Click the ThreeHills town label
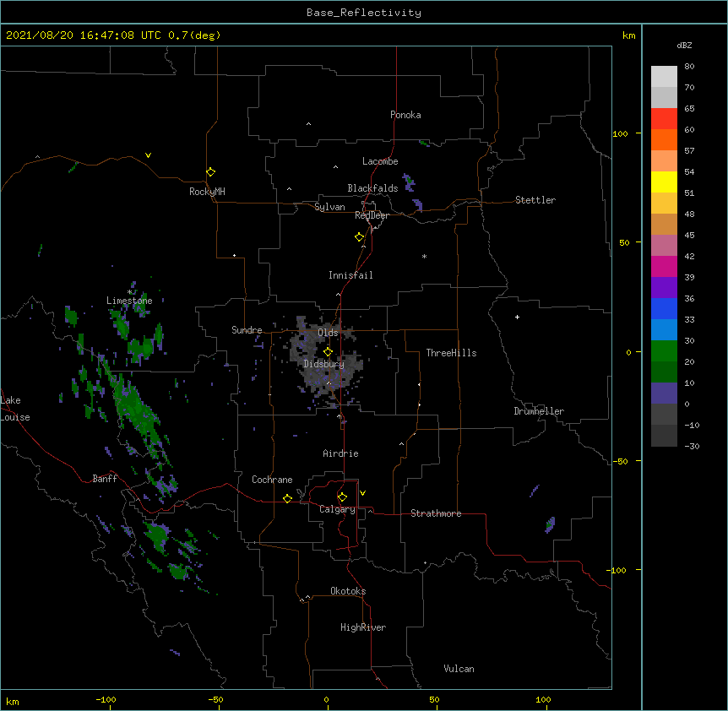The height and width of the screenshot is (711, 728). [x=451, y=353]
